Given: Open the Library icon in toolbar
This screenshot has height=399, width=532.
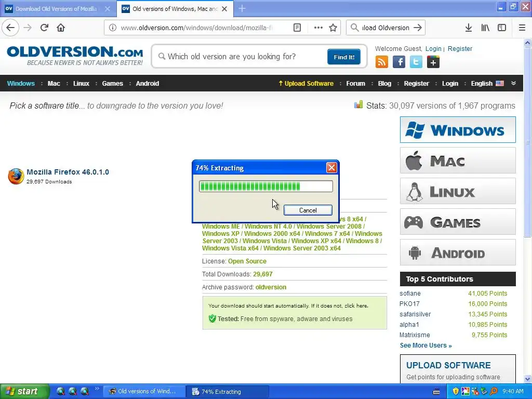Looking at the screenshot, I should pos(485,28).
